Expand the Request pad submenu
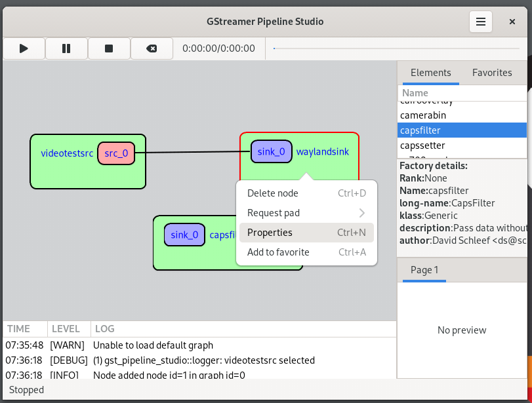 [x=306, y=213]
